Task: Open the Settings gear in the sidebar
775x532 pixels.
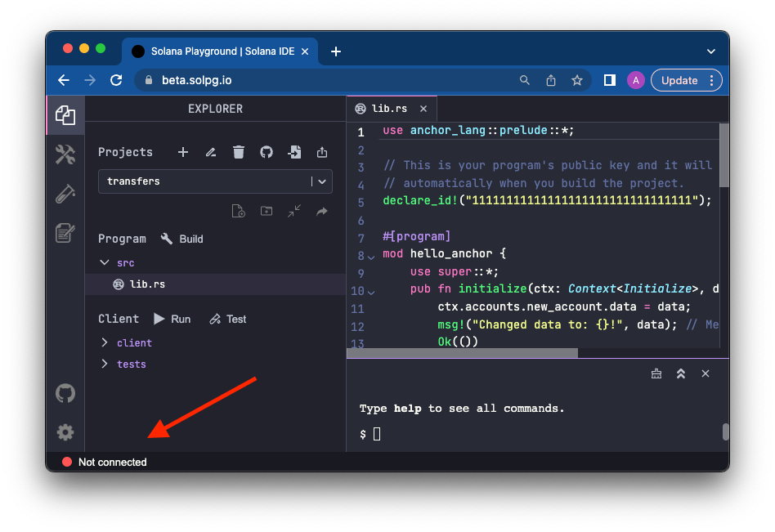Action: point(65,432)
